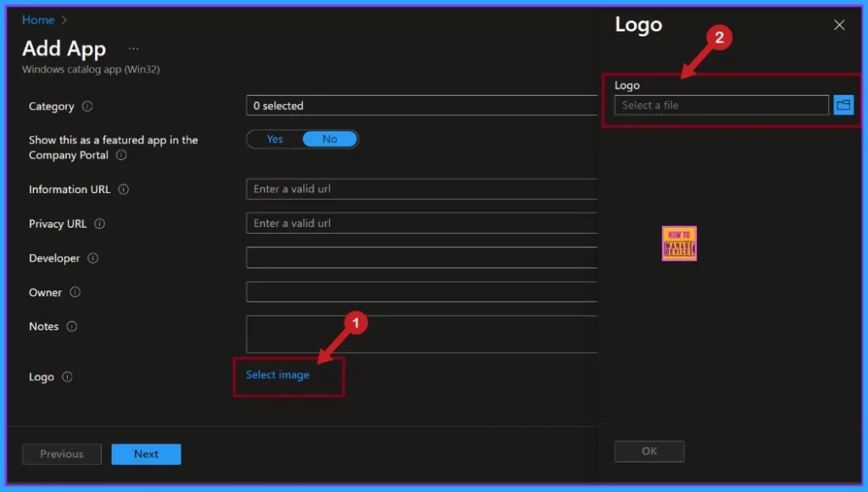868x492 pixels.
Task: Click the Next button
Action: pyautogui.click(x=146, y=454)
